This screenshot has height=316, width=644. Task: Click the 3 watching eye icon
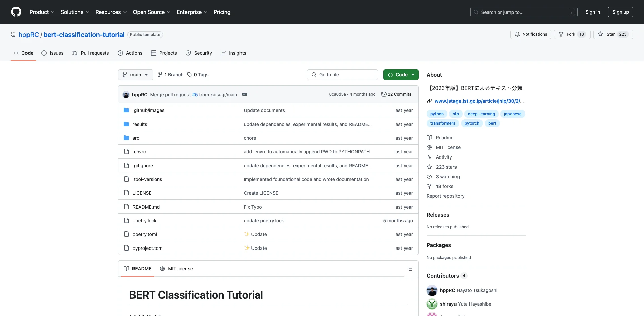[429, 177]
